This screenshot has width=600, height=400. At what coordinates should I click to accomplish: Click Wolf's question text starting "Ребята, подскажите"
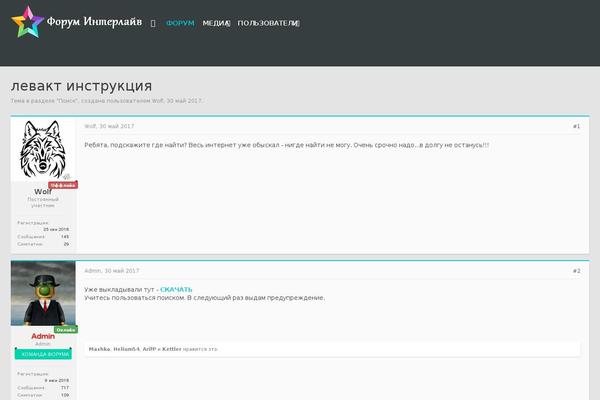point(287,145)
